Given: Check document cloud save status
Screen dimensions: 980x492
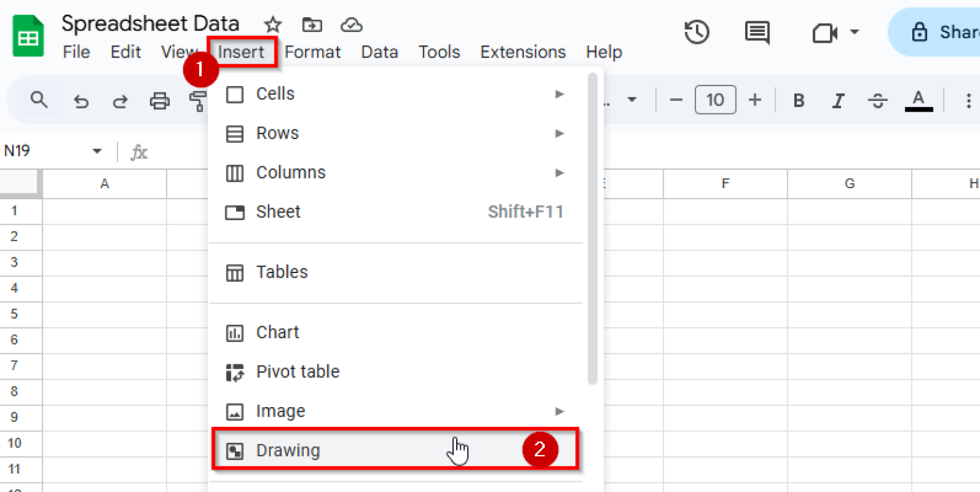Looking at the screenshot, I should click(x=352, y=24).
